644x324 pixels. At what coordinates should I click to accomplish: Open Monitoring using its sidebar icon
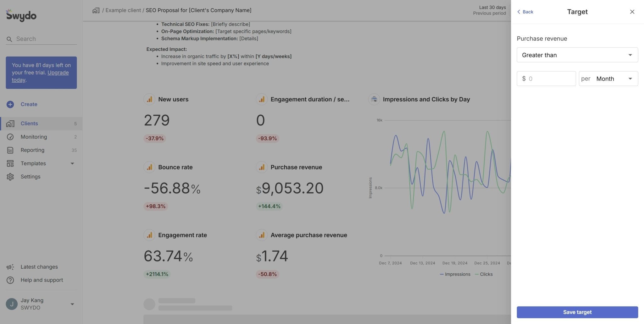point(10,137)
